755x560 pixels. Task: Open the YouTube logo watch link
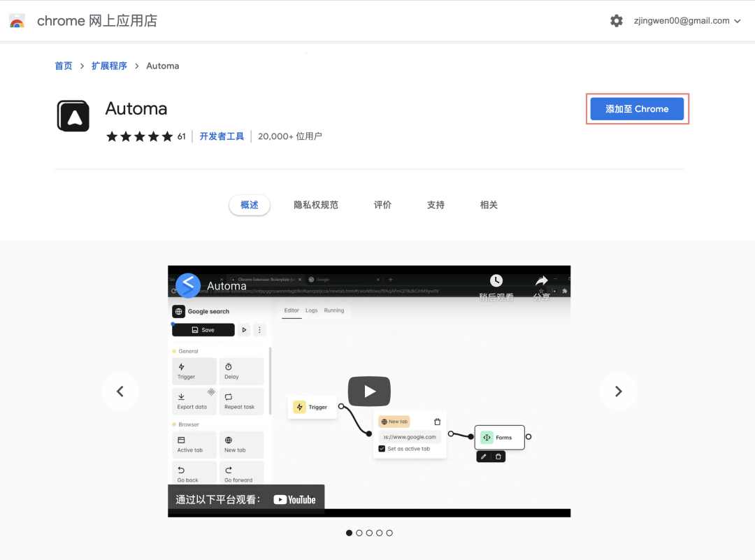click(x=295, y=500)
